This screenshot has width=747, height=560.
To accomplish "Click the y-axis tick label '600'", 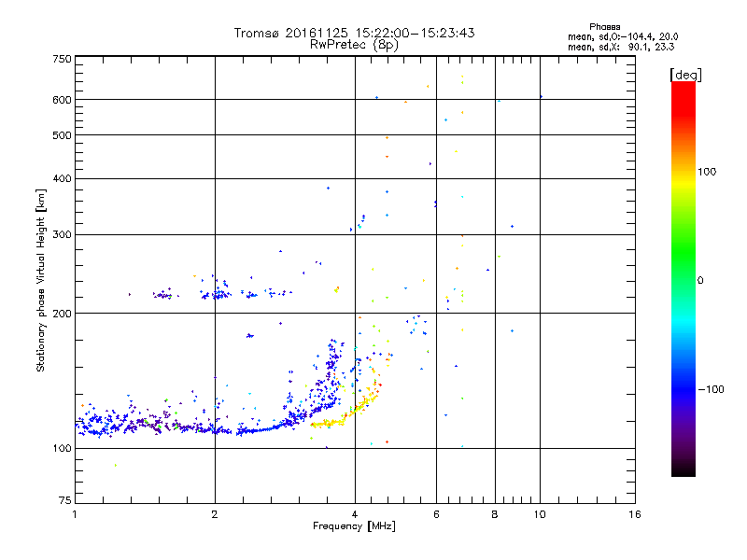I will pyautogui.click(x=62, y=100).
